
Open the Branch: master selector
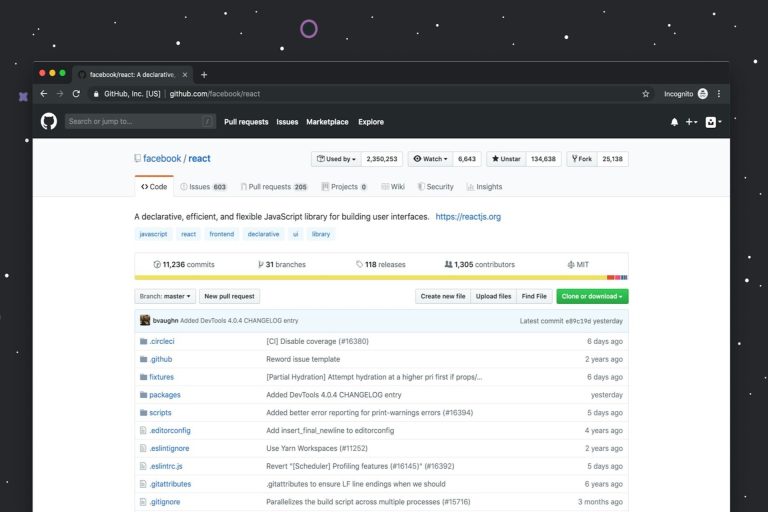165,296
